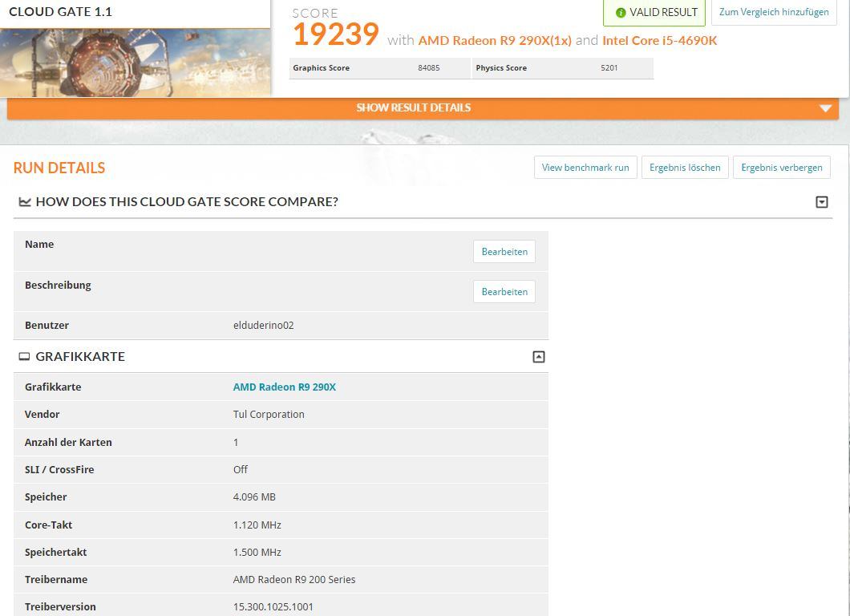Click the Physics Score value 5201
850x616 pixels.
pyautogui.click(x=609, y=68)
